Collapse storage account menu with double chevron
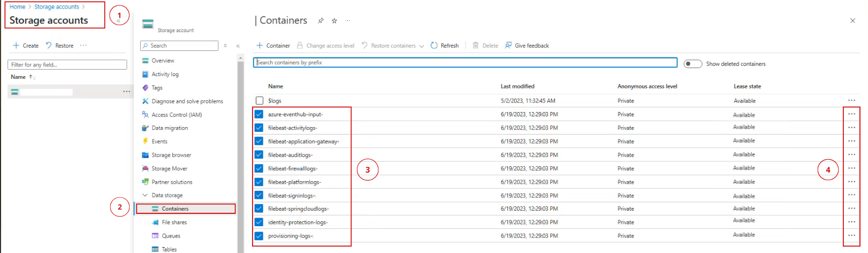 point(238,46)
